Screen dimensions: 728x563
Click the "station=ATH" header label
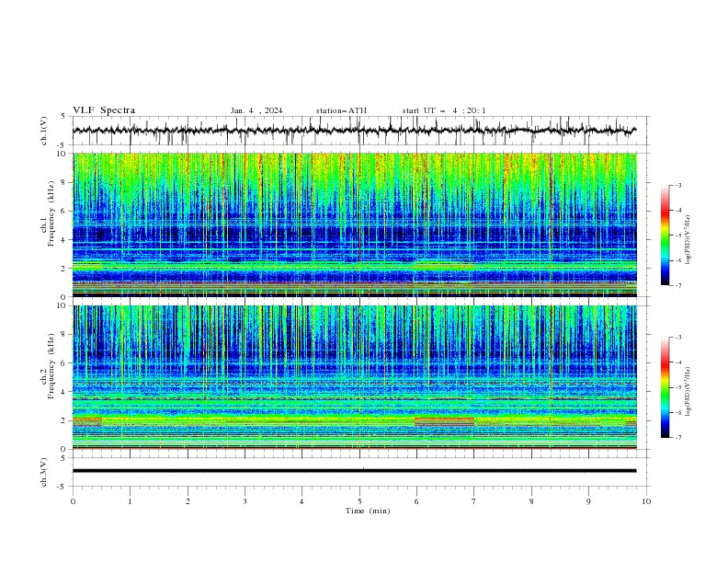[341, 110]
